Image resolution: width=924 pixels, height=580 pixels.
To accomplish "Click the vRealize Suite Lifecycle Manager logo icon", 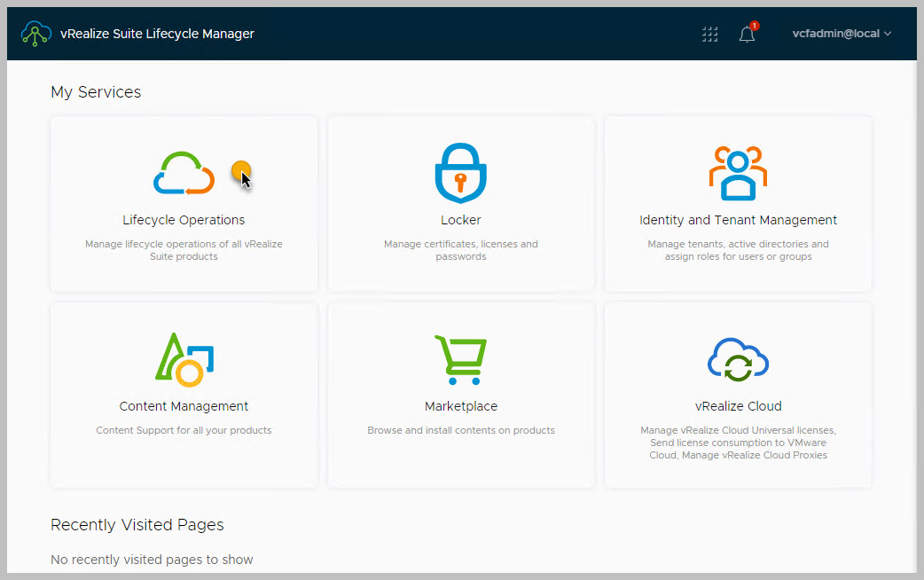I will pos(36,34).
